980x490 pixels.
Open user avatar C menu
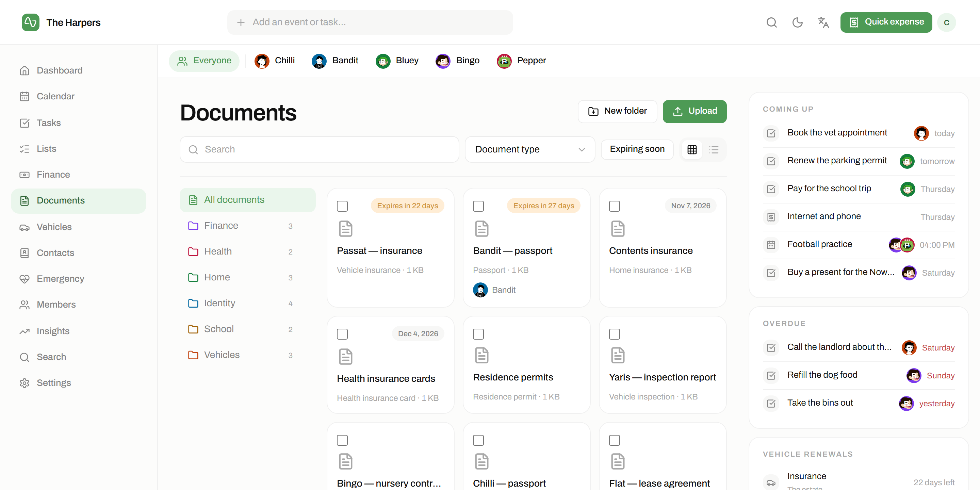946,22
